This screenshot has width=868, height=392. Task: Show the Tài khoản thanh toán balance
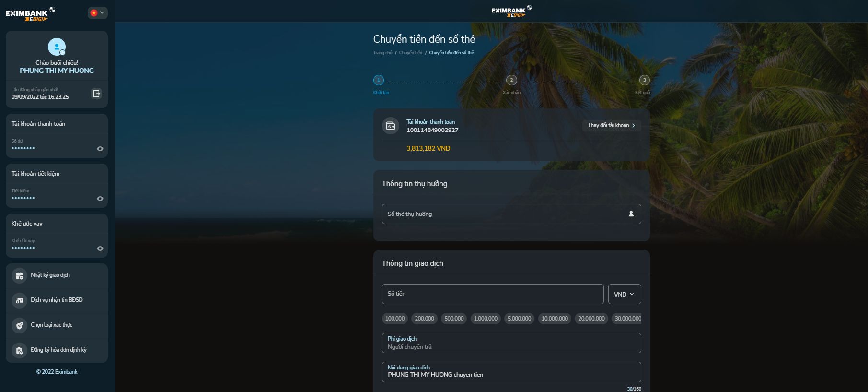[100, 149]
